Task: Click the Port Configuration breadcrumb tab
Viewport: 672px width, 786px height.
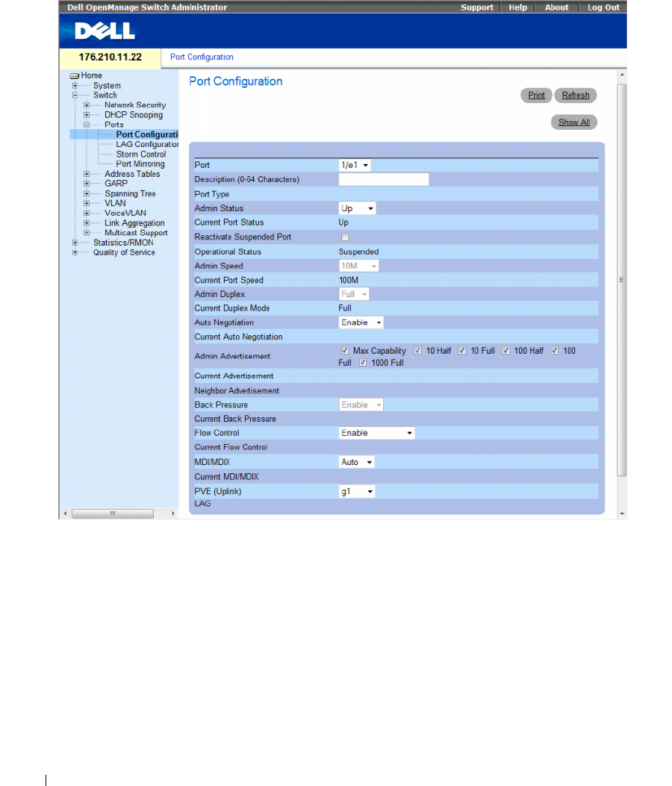Action: (202, 57)
